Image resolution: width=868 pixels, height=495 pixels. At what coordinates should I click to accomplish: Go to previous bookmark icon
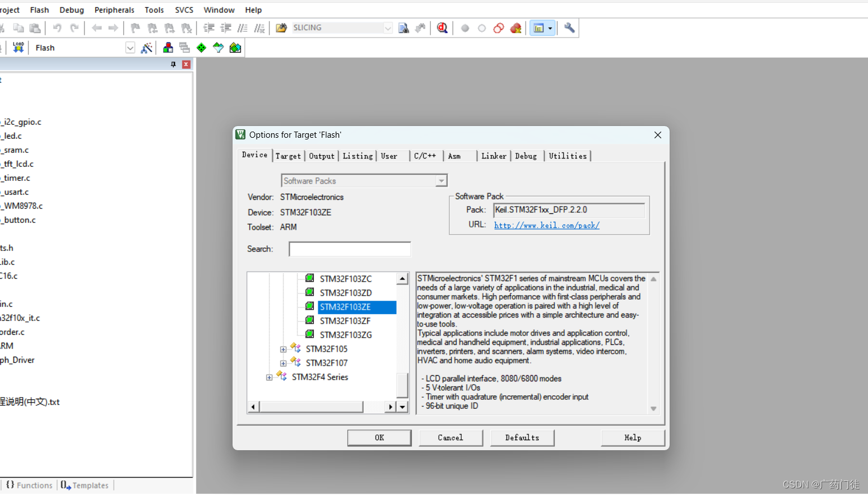tap(152, 28)
